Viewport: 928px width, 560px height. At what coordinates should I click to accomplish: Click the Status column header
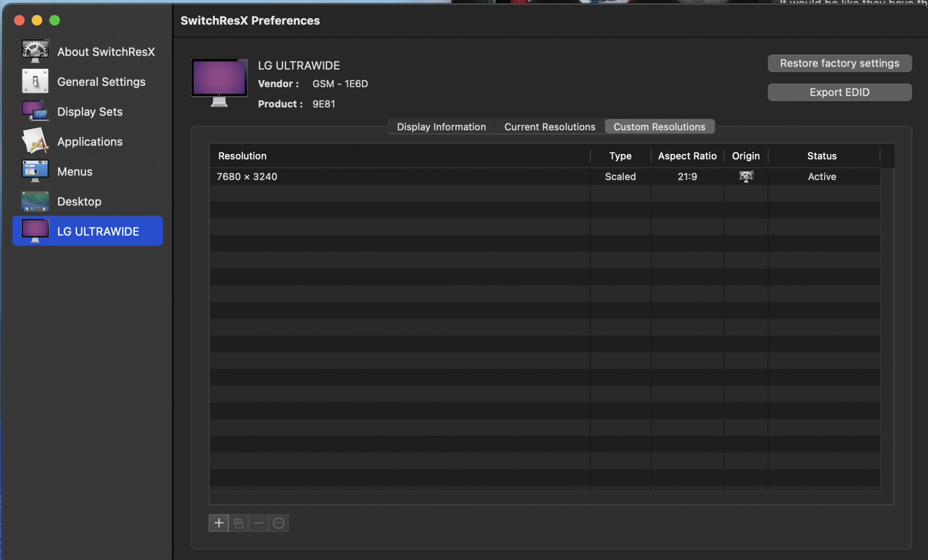pyautogui.click(x=822, y=156)
